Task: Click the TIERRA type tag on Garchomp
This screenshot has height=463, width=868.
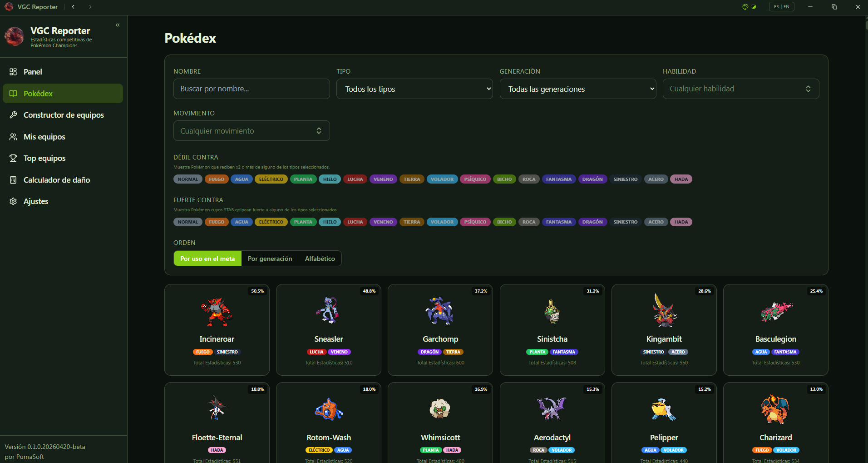Action: (x=453, y=352)
